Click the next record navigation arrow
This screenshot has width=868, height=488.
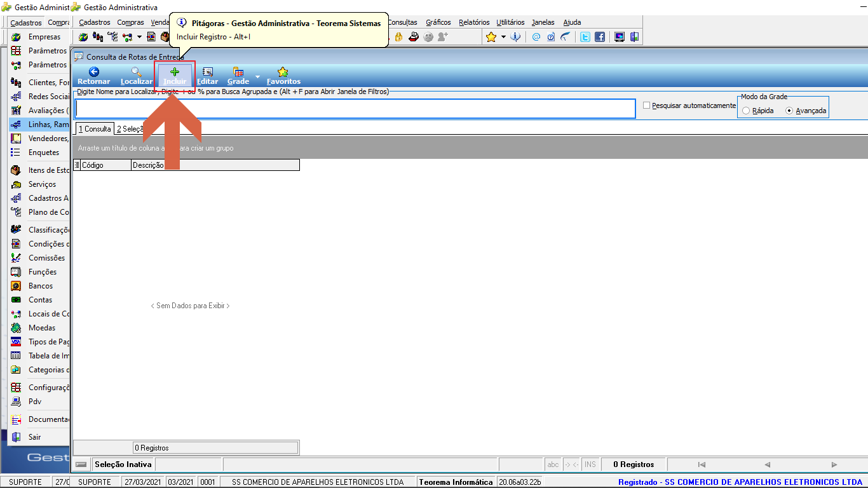coord(834,464)
